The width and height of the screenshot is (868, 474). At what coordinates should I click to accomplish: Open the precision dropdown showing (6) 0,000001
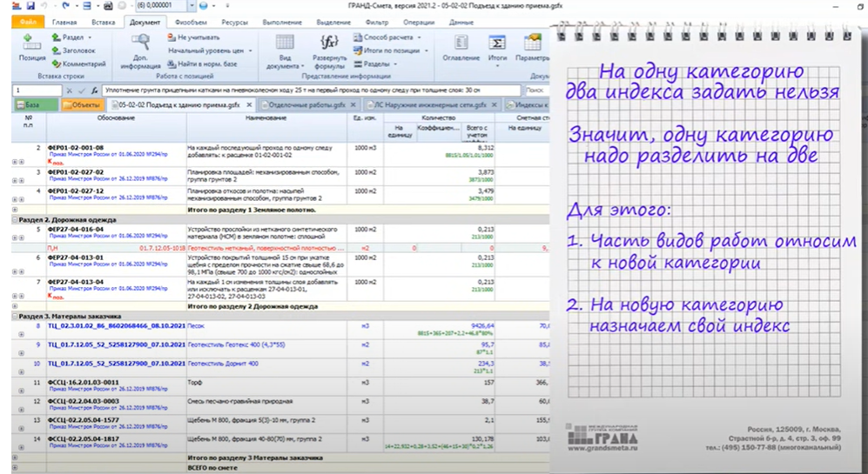point(192,5)
